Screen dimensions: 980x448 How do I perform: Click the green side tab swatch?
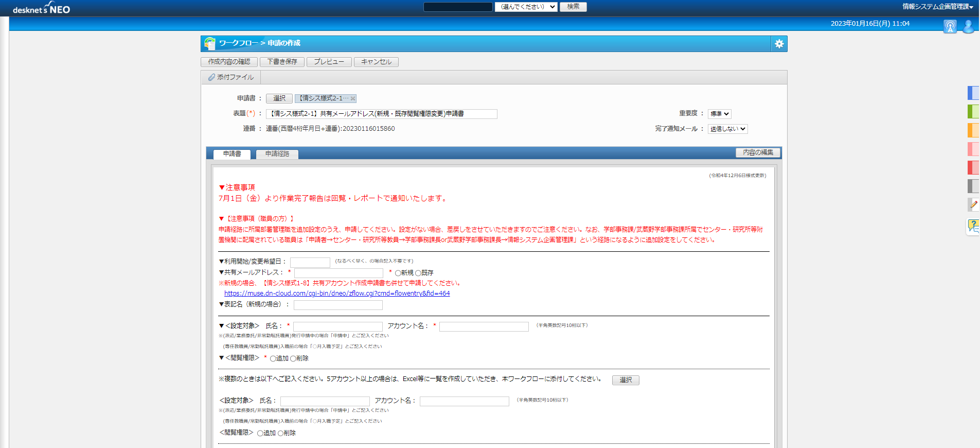click(973, 111)
